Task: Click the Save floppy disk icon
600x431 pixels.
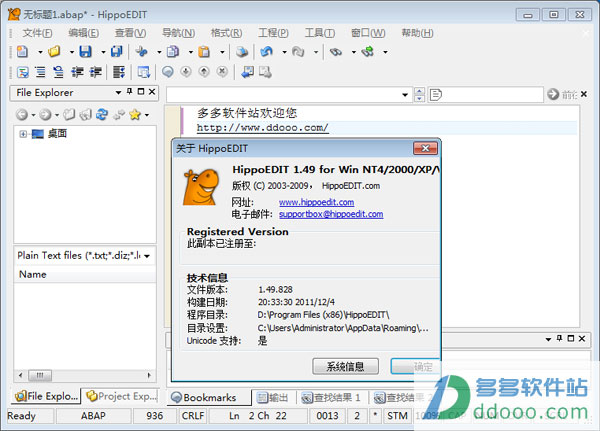Action: 86,52
